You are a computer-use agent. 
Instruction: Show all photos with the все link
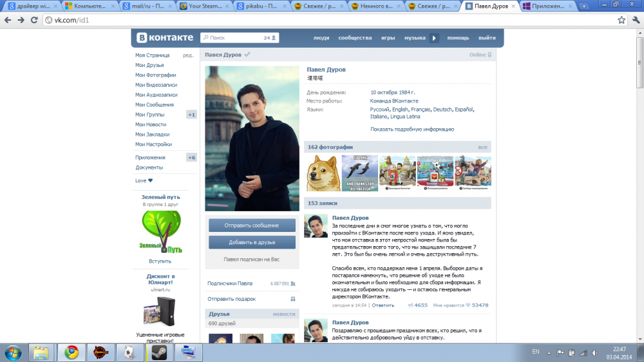[x=482, y=148]
